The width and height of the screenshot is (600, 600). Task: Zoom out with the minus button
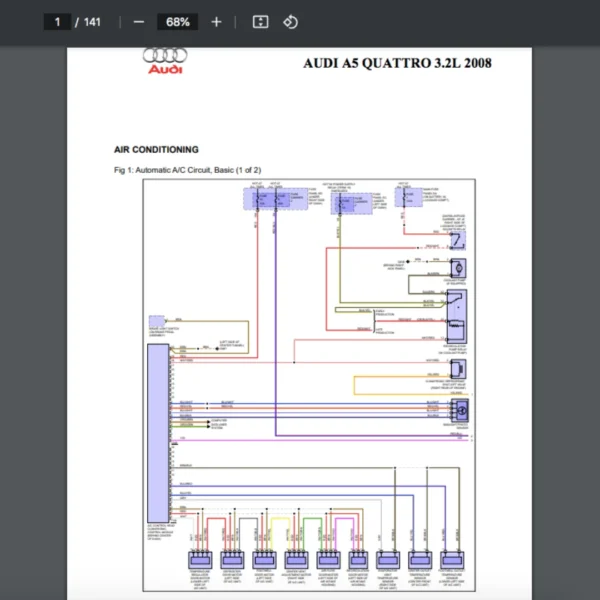tap(139, 22)
